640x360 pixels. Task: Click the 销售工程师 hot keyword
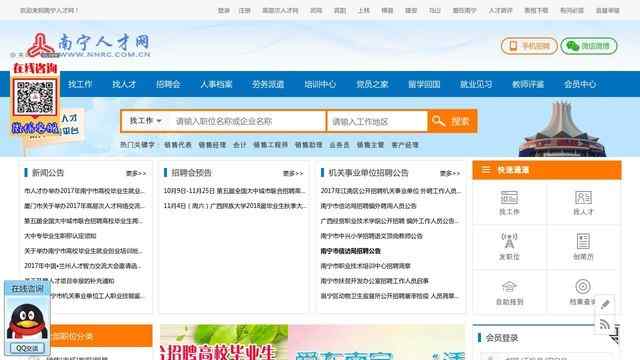coord(271,145)
